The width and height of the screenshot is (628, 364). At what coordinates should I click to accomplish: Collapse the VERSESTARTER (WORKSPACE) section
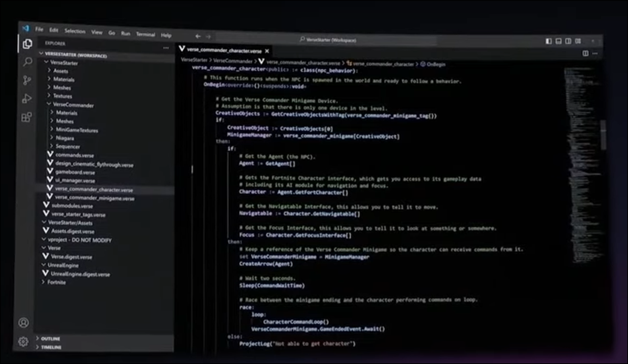tap(76, 55)
